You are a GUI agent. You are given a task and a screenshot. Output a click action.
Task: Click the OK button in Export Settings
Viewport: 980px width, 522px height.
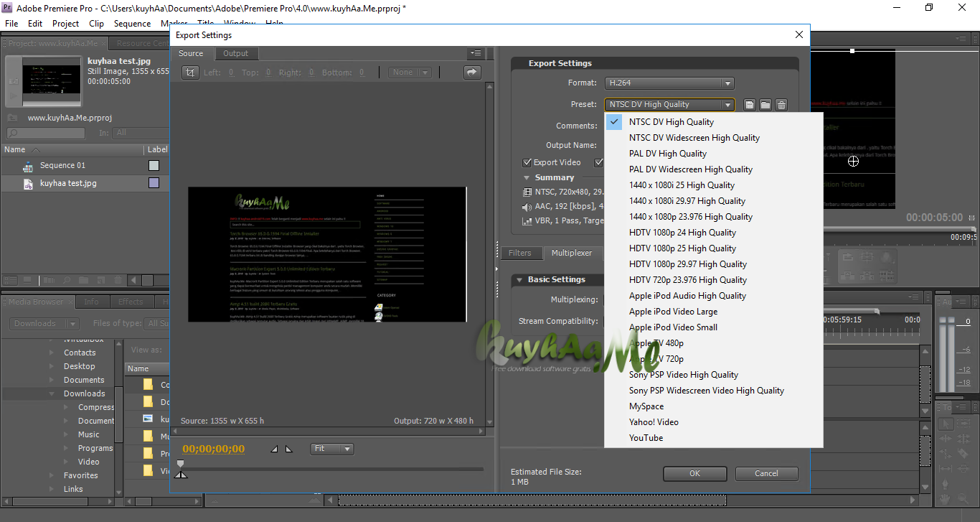tap(694, 473)
